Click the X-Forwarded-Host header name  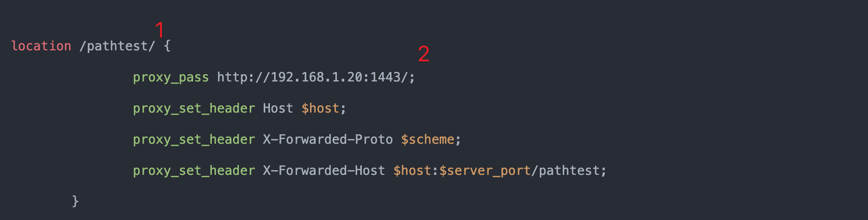[x=324, y=171]
